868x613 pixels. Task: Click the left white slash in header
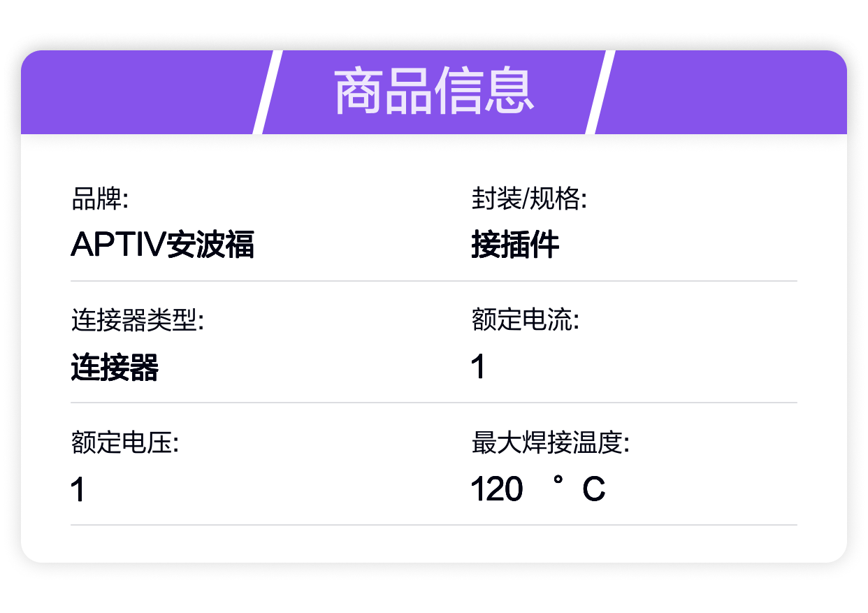click(x=267, y=92)
